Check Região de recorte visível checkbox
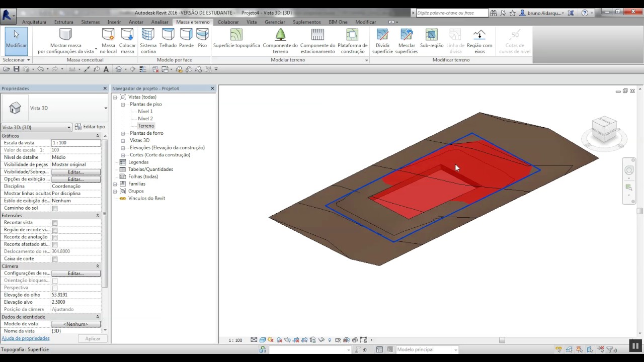 coord(55,230)
